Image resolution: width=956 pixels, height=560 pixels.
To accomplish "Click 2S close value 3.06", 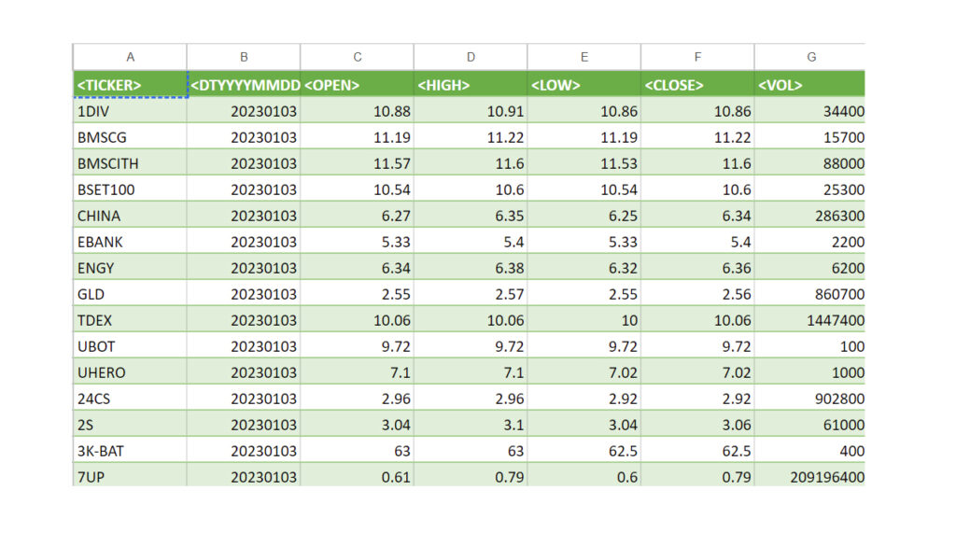I will [x=696, y=426].
